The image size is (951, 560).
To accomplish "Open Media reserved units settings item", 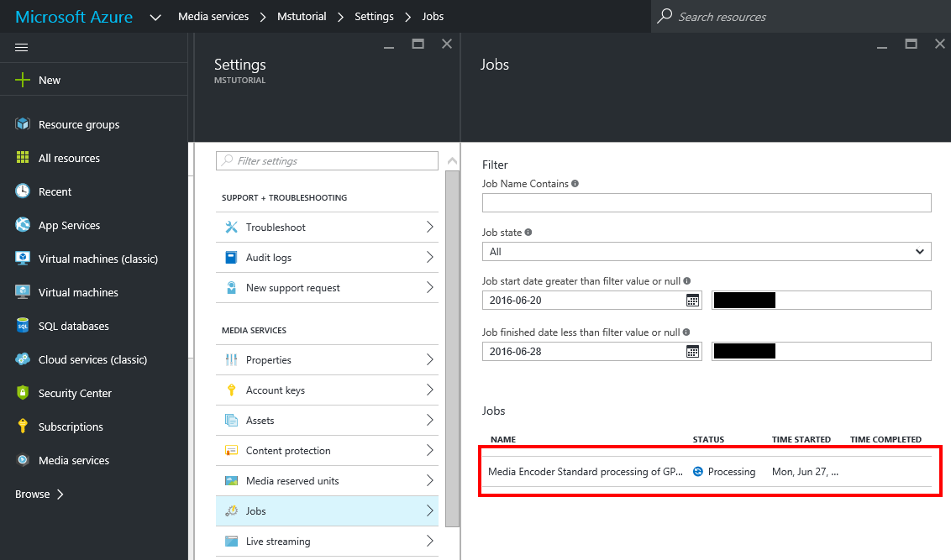I will coord(327,480).
